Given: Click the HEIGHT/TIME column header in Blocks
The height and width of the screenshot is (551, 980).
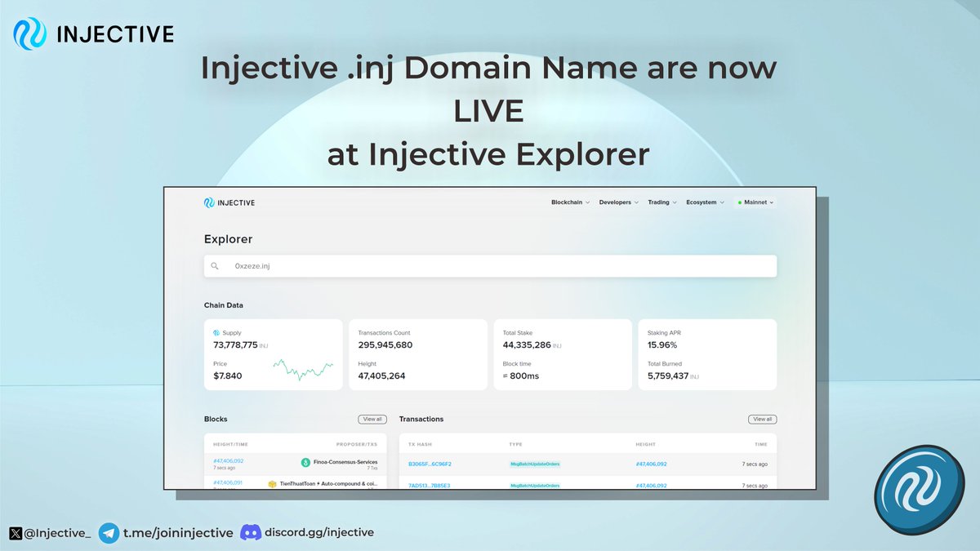Looking at the screenshot, I should click(x=230, y=444).
